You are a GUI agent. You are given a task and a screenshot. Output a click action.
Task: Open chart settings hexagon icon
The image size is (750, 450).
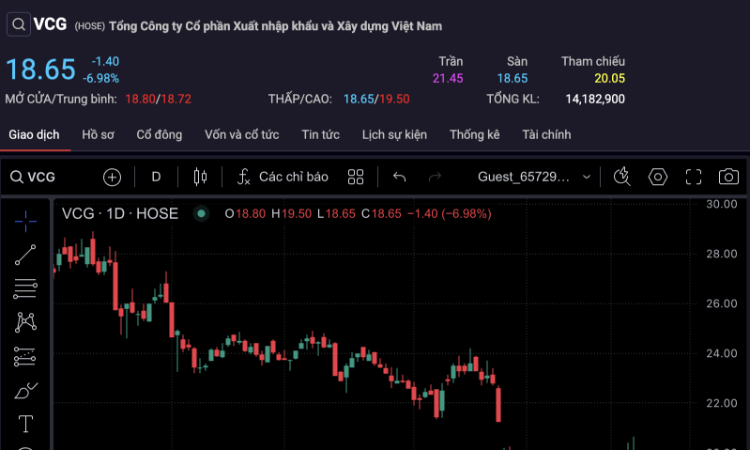pos(657,177)
